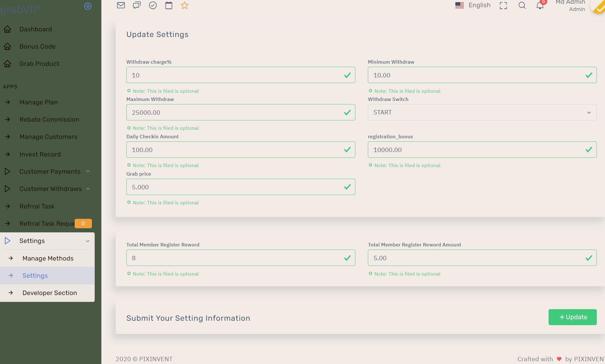Click home icon beside Dashboard
The height and width of the screenshot is (364, 605).
8,29
